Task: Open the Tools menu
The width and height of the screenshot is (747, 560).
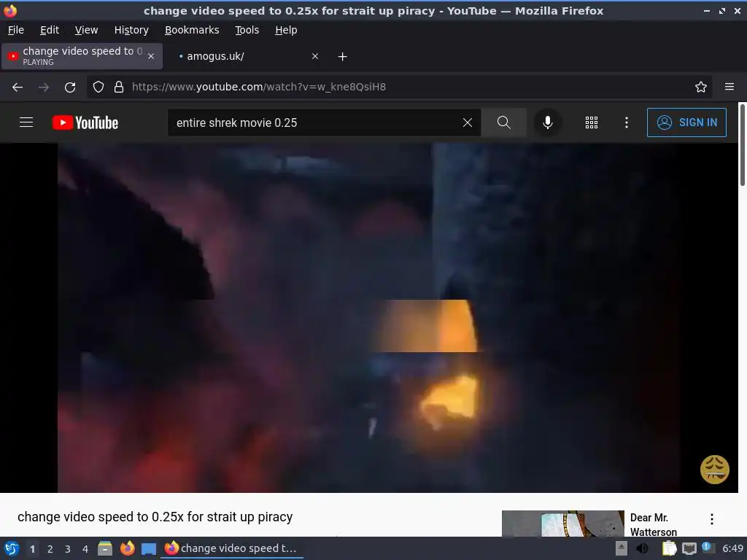Action: pos(247,30)
